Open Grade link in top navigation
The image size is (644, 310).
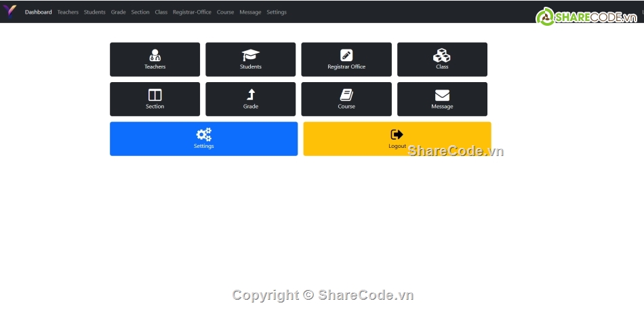tap(119, 12)
